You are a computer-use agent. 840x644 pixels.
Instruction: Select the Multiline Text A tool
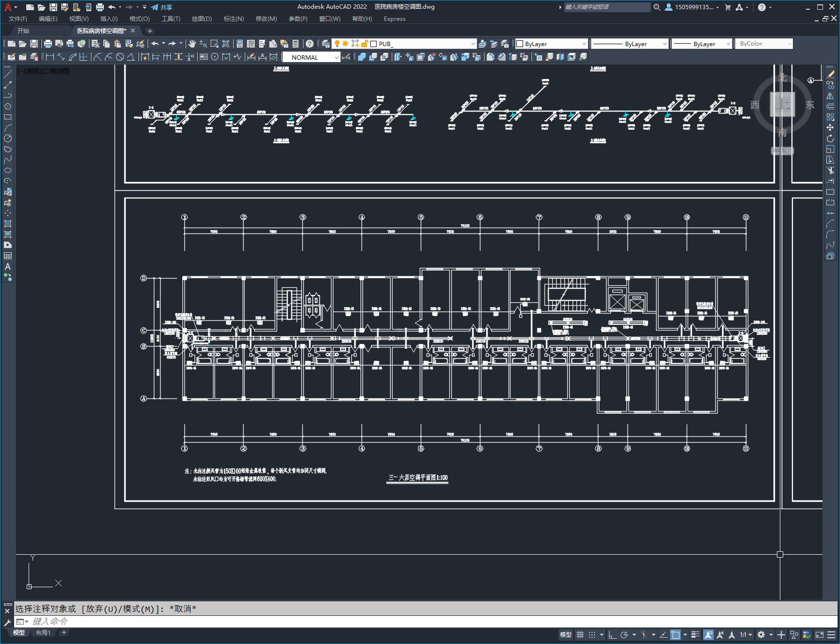(x=8, y=266)
